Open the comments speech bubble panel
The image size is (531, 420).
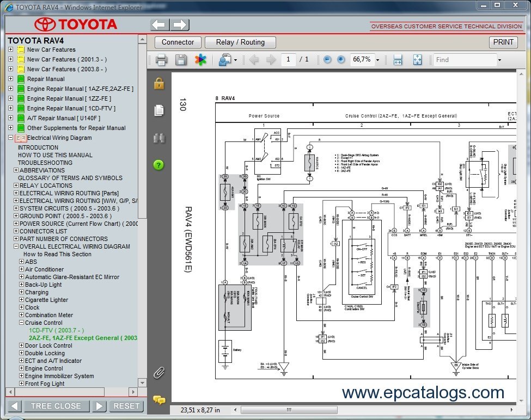click(x=159, y=400)
